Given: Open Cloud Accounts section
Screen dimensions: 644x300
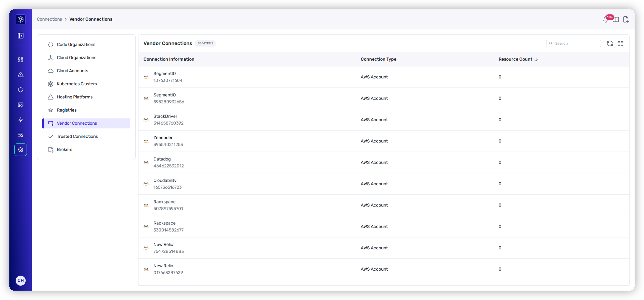Looking at the screenshot, I should [86, 71].
